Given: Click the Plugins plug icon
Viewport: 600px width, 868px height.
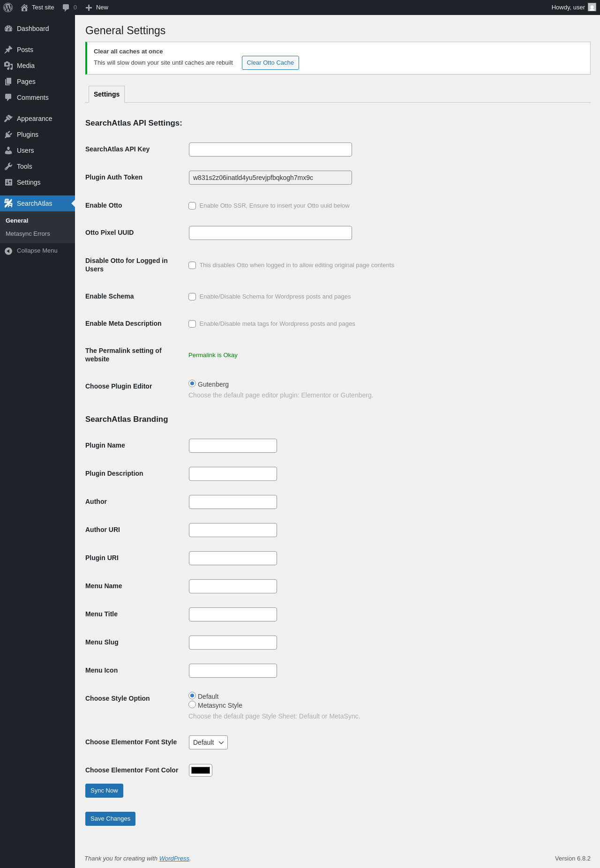Looking at the screenshot, I should 8,135.
